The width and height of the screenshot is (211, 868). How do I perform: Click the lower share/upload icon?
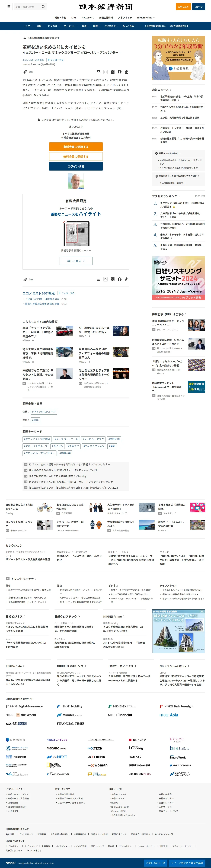pos(127,279)
